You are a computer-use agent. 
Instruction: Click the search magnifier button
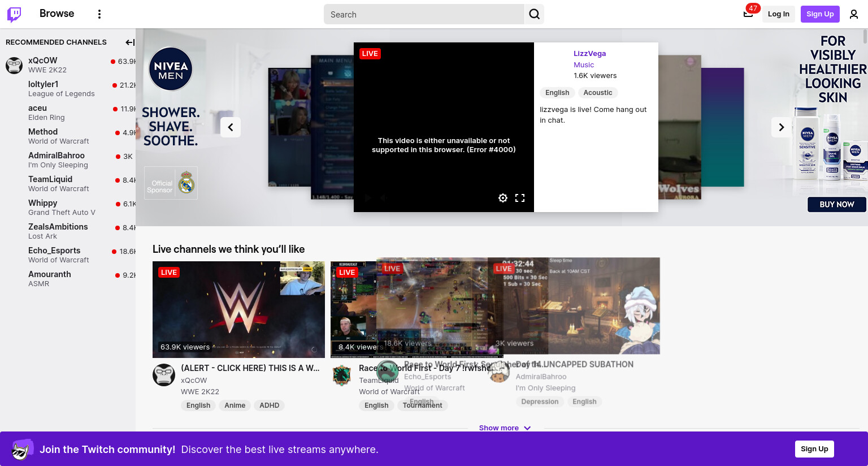click(535, 14)
